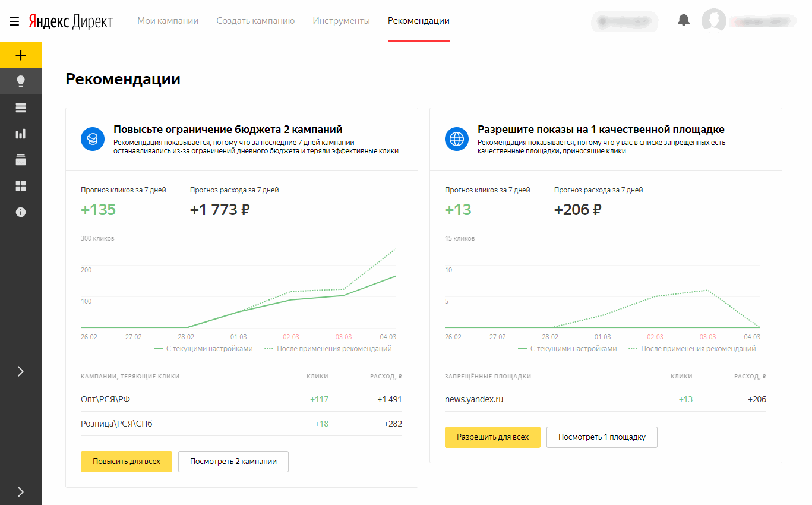Open the bar chart statistics sidebar icon

coord(21,134)
